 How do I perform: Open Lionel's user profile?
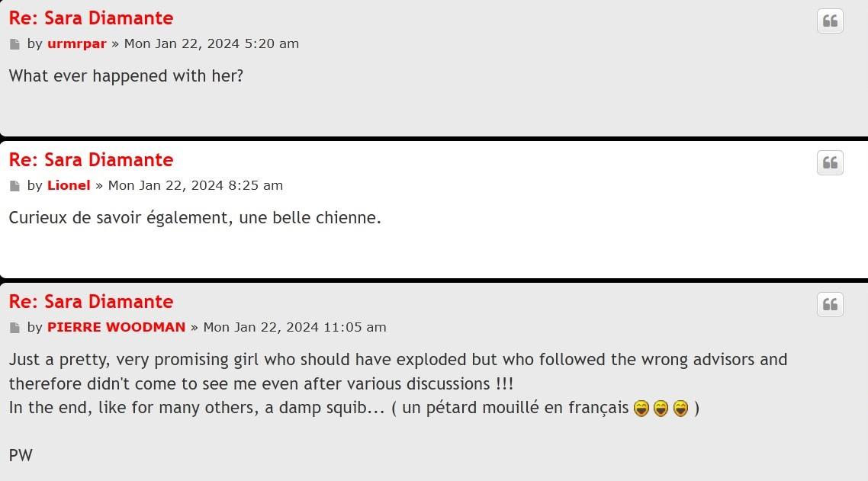click(69, 185)
